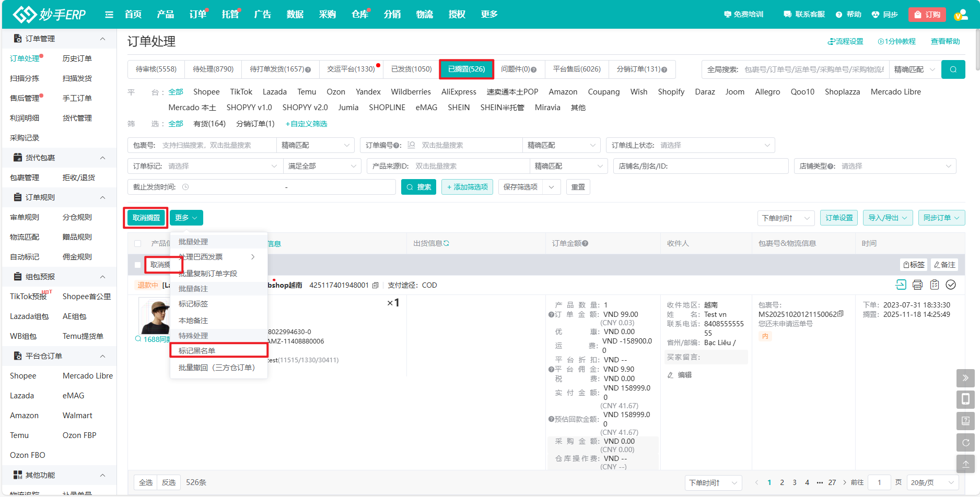Tick the select-all checkbox in the table header

pyautogui.click(x=138, y=244)
